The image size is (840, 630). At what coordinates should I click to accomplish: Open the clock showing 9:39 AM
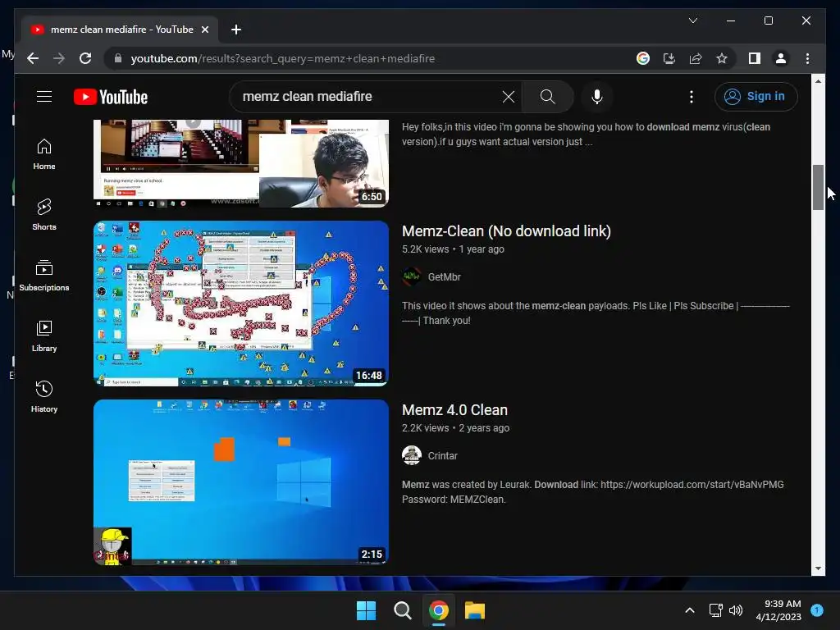coord(778,610)
